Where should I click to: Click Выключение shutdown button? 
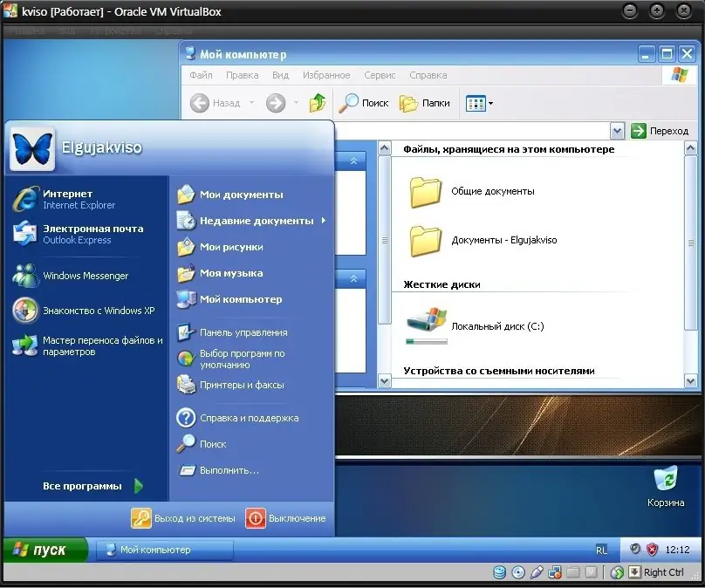pos(286,518)
